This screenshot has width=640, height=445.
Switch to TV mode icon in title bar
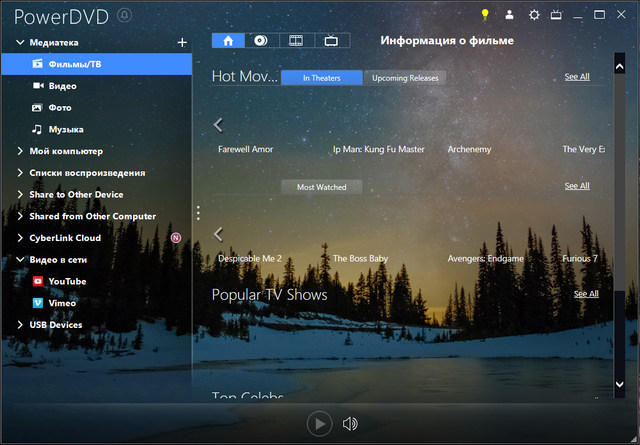click(556, 15)
